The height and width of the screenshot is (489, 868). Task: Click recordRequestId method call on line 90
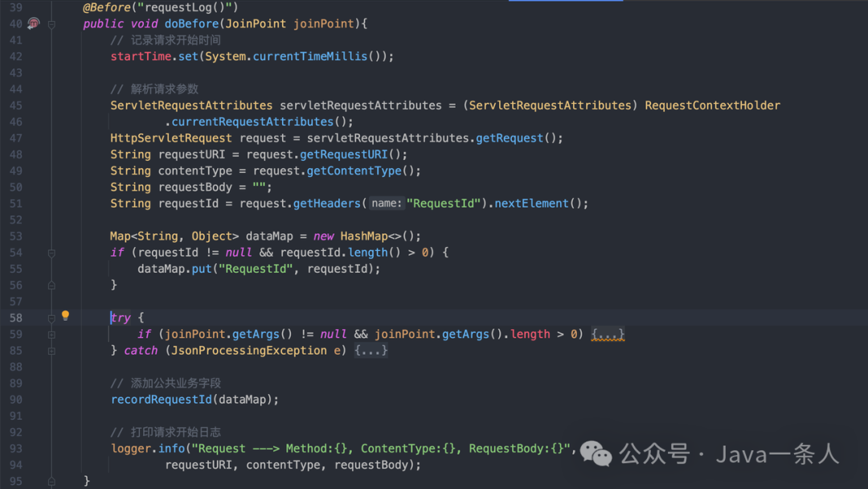point(161,399)
